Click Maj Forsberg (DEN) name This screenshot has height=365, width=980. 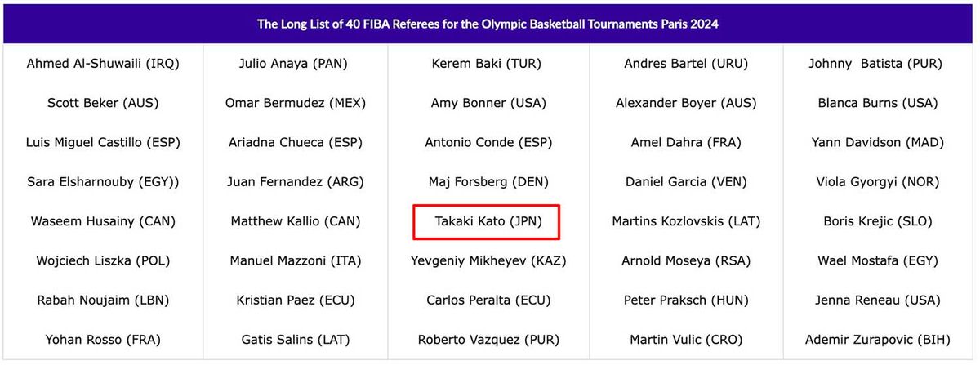(x=488, y=182)
